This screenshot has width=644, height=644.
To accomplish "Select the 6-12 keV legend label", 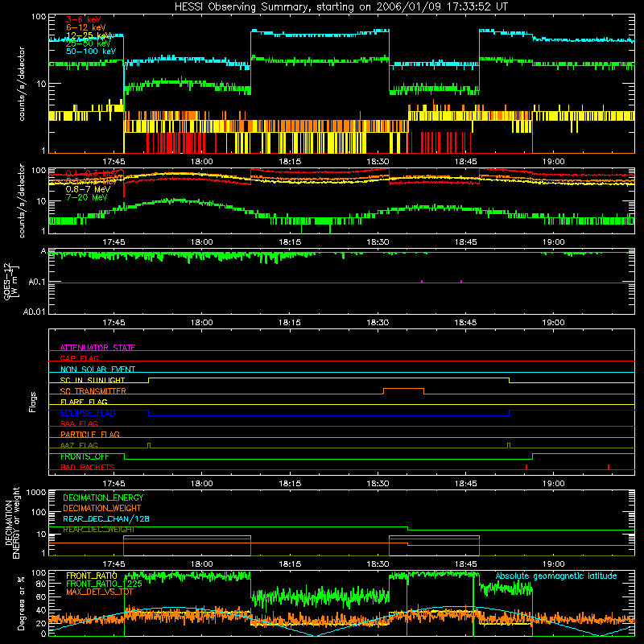I will 86,27.
